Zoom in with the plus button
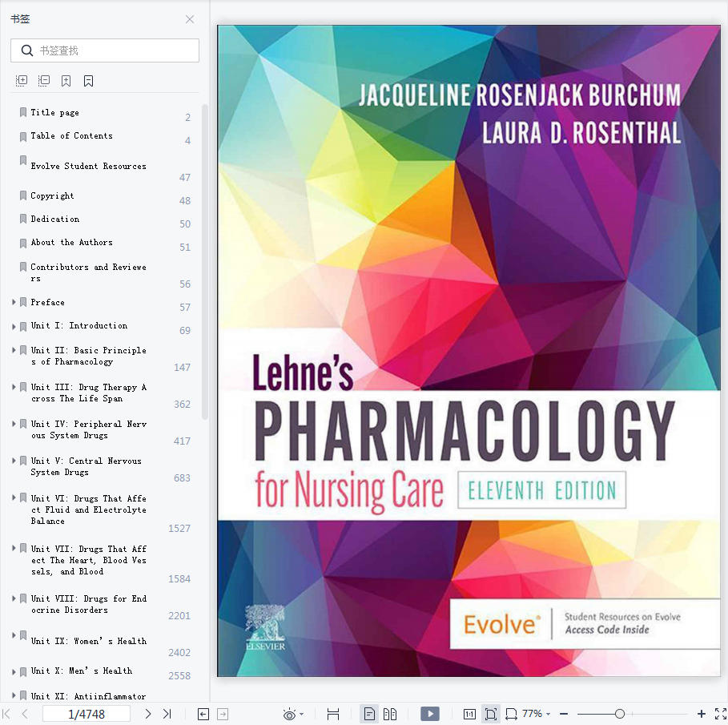The height and width of the screenshot is (725, 728). (x=702, y=714)
